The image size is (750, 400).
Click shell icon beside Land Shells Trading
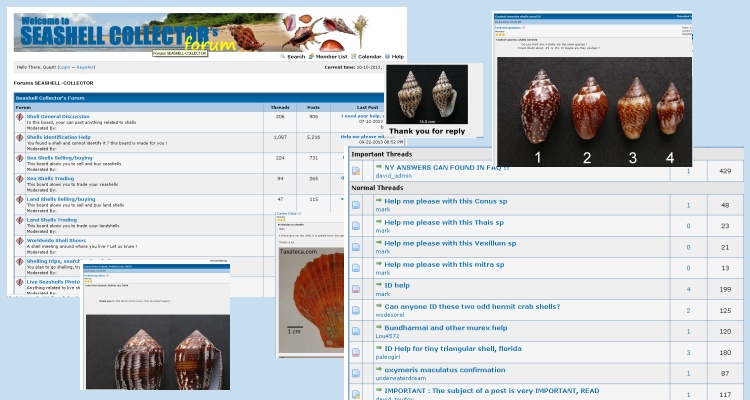tap(20, 221)
